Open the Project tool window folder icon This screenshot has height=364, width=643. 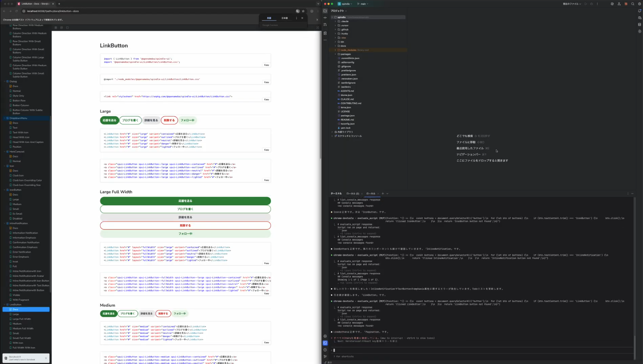325,11
